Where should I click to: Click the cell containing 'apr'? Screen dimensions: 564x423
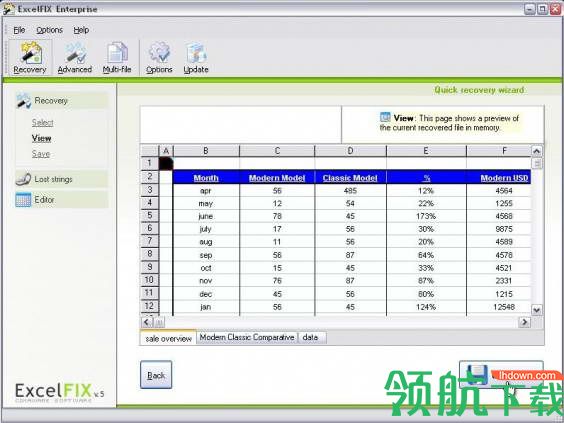pyautogui.click(x=206, y=191)
